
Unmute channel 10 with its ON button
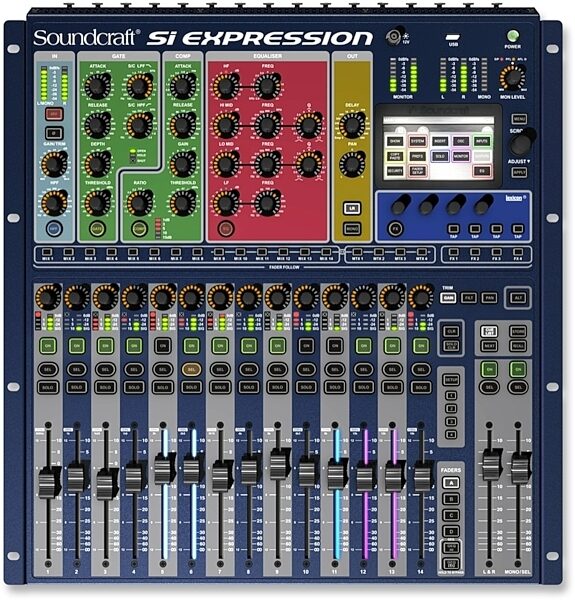(x=306, y=346)
